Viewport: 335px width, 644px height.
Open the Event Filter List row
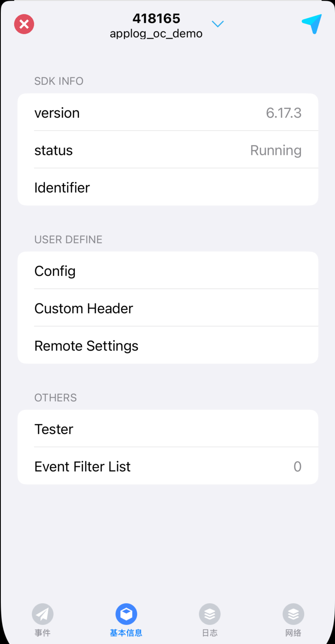[x=168, y=466]
